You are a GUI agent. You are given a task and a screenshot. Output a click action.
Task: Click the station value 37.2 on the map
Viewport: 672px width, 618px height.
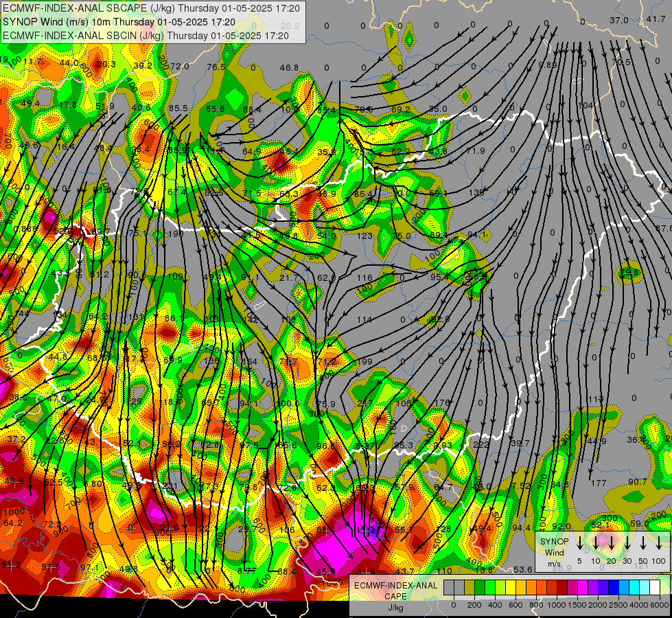click(x=16, y=439)
